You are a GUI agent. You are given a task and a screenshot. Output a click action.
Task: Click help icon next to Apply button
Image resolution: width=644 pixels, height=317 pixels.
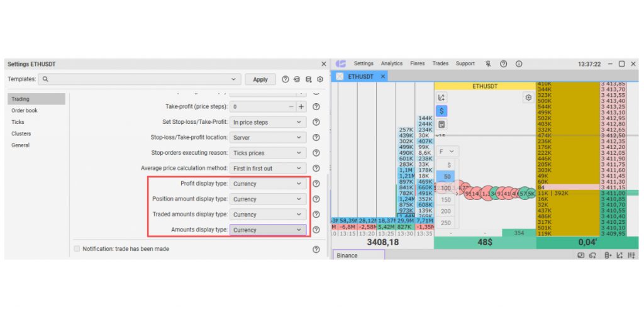pos(285,79)
